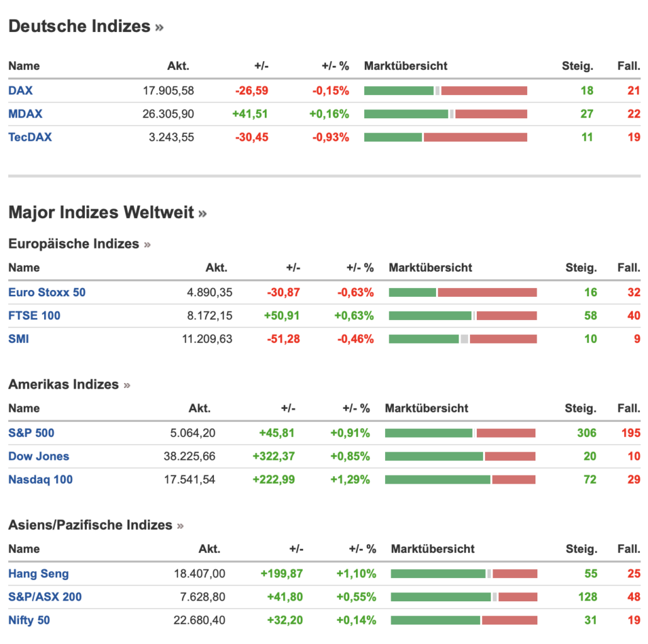Click the TecDAX index name
The width and height of the screenshot is (648, 644).
pos(30,137)
